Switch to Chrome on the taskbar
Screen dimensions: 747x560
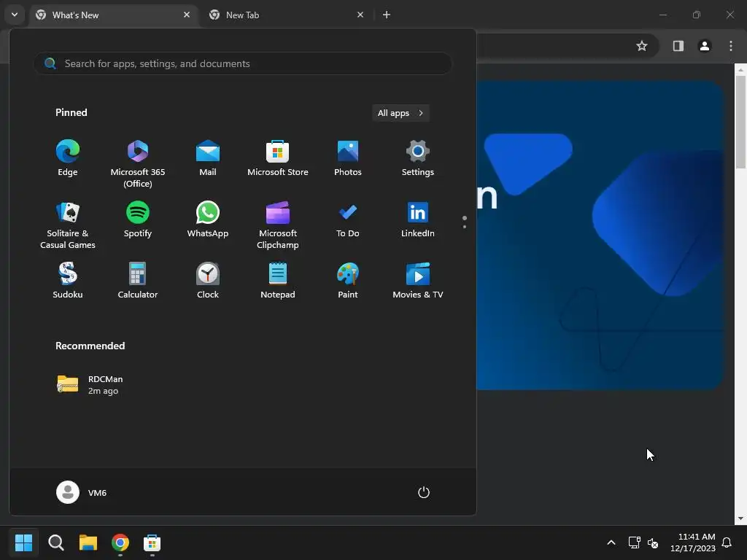(120, 542)
